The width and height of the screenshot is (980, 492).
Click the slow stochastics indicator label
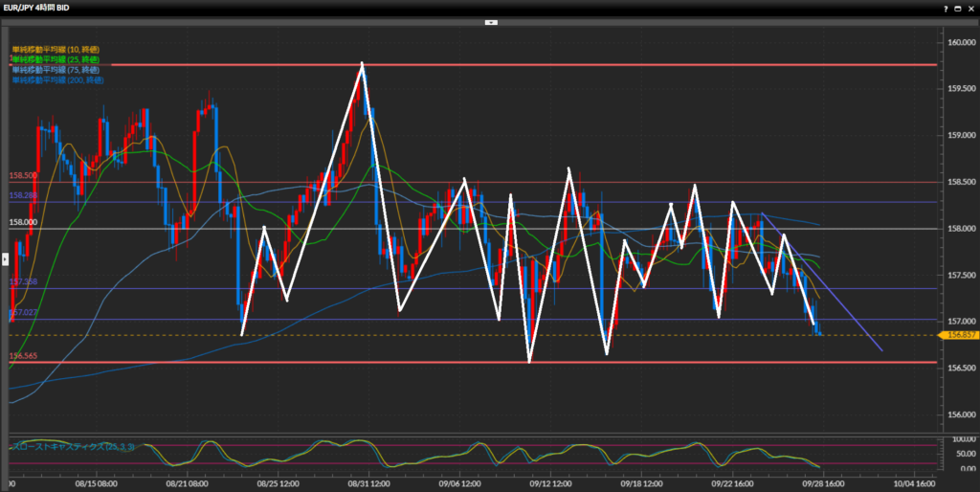click(x=73, y=447)
